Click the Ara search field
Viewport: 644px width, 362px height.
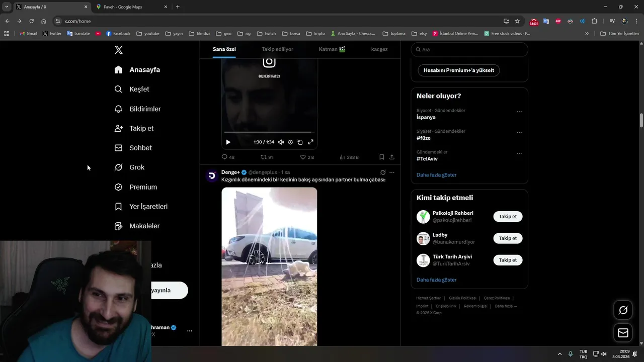click(469, 50)
